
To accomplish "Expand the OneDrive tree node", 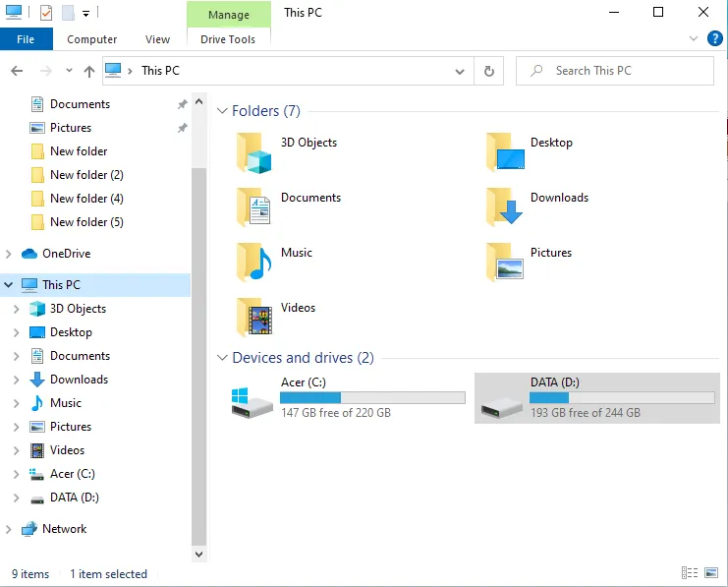I will point(9,254).
